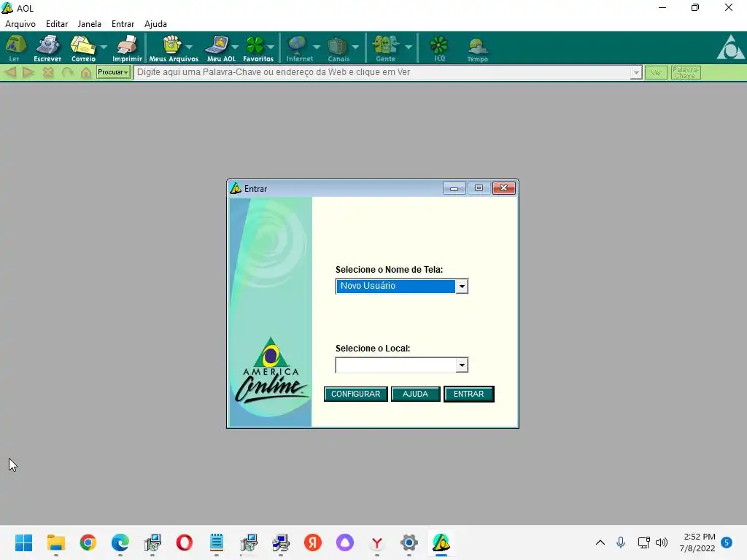Open Settings gear in taskbar
This screenshot has height=560, width=747.
click(409, 542)
